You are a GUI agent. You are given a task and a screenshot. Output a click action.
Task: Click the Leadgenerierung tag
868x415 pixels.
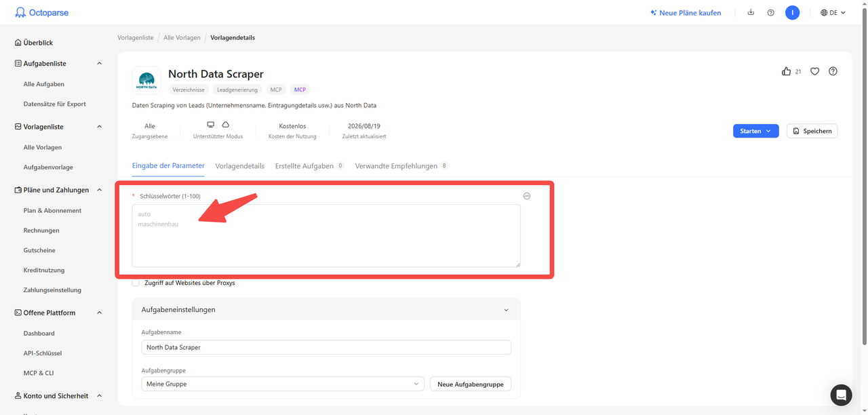point(237,90)
